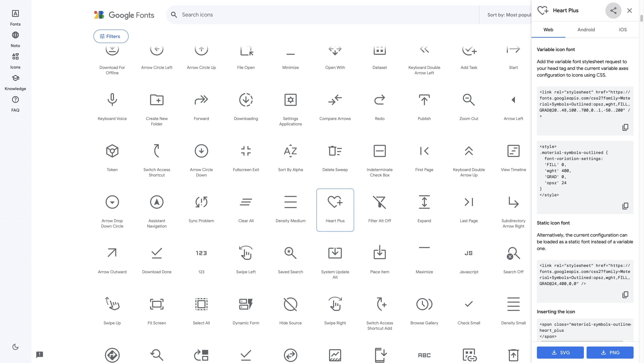644x363 pixels.
Task: Open the Icons section in sidebar
Action: (x=15, y=60)
